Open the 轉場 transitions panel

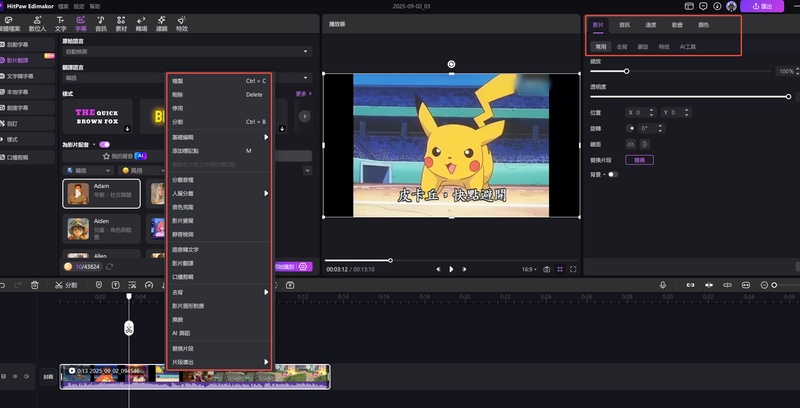(x=141, y=24)
